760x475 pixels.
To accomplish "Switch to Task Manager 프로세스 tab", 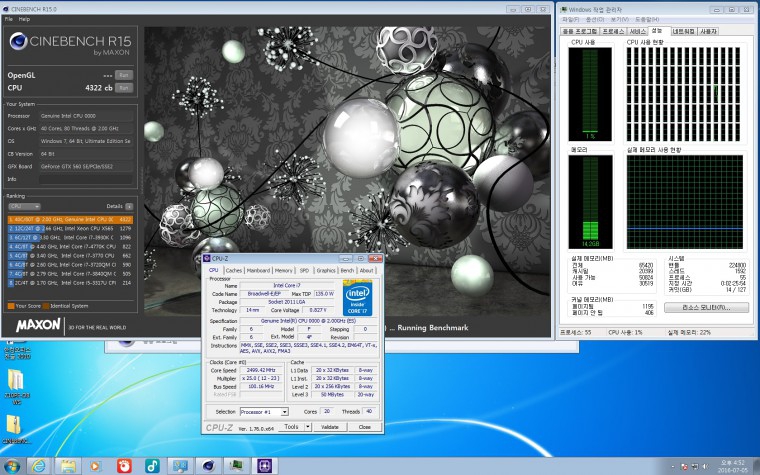I will coord(613,31).
